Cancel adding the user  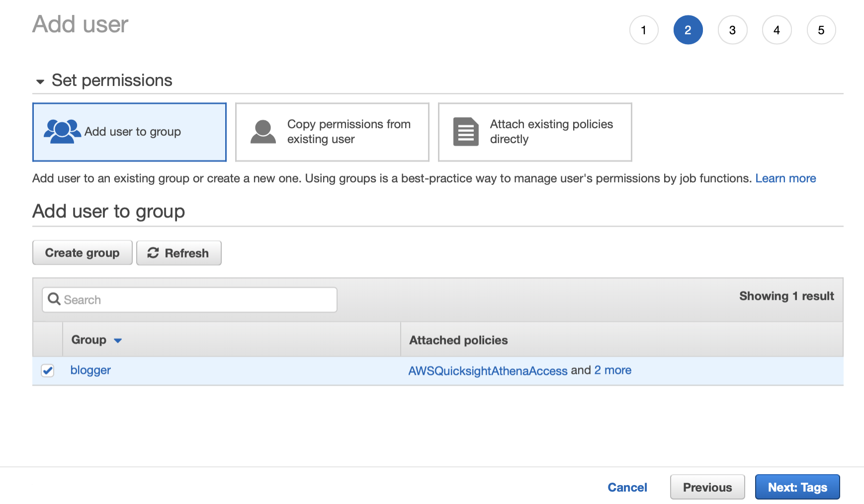click(627, 488)
